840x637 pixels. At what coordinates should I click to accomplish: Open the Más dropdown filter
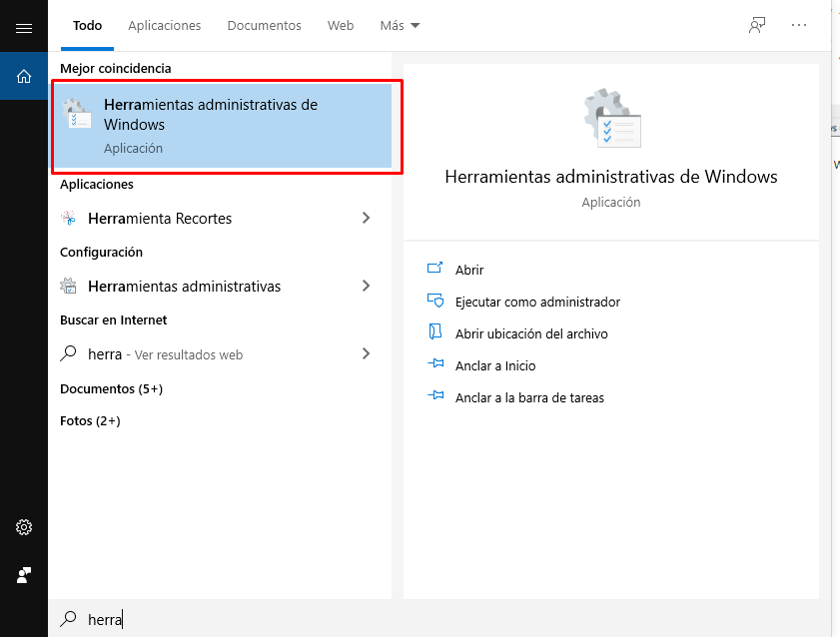400,26
